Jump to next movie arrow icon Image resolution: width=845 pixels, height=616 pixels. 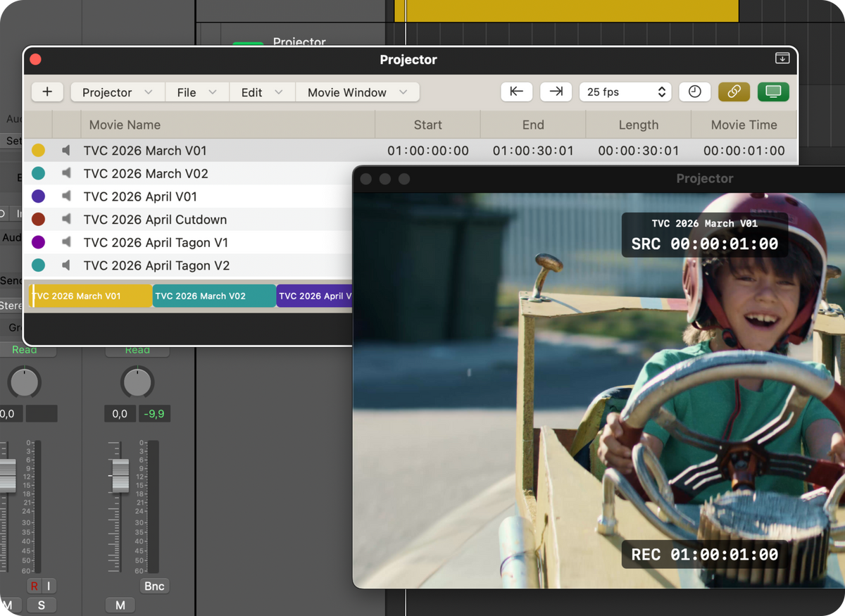[556, 92]
